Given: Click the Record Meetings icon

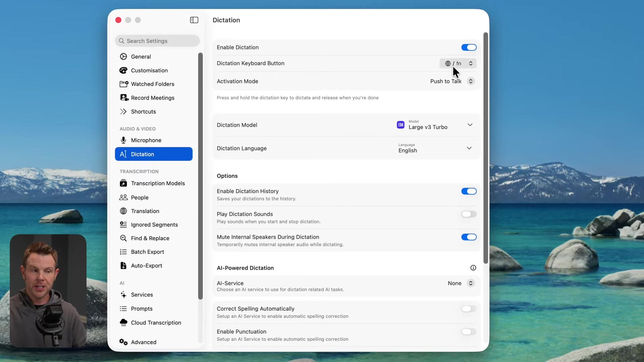Looking at the screenshot, I should point(124,98).
